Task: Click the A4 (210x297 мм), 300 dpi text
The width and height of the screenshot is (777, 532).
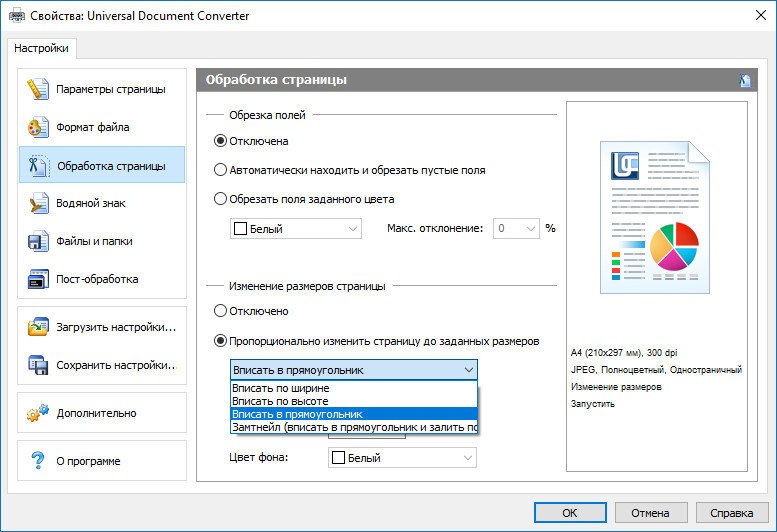Action: click(x=624, y=353)
